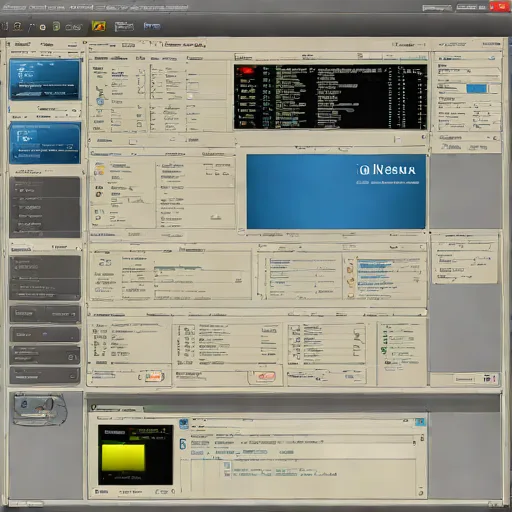Click the round blue icon in upper-left table panel
The width and height of the screenshot is (512, 512).
[100, 101]
